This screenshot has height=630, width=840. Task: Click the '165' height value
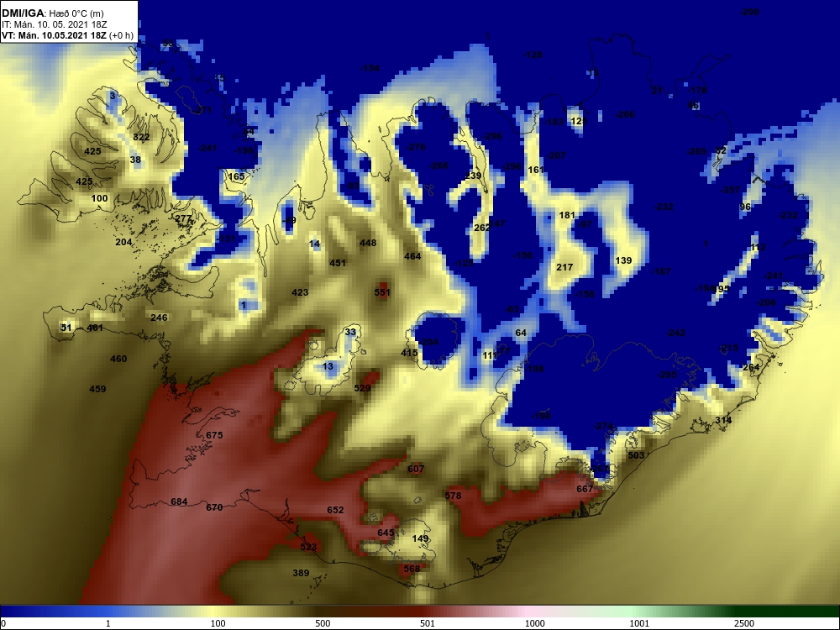coord(236,176)
